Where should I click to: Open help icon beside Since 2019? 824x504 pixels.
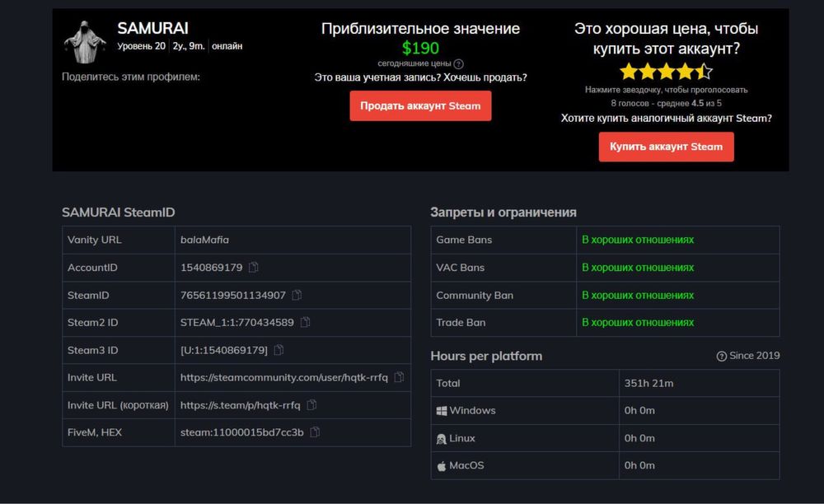(722, 356)
